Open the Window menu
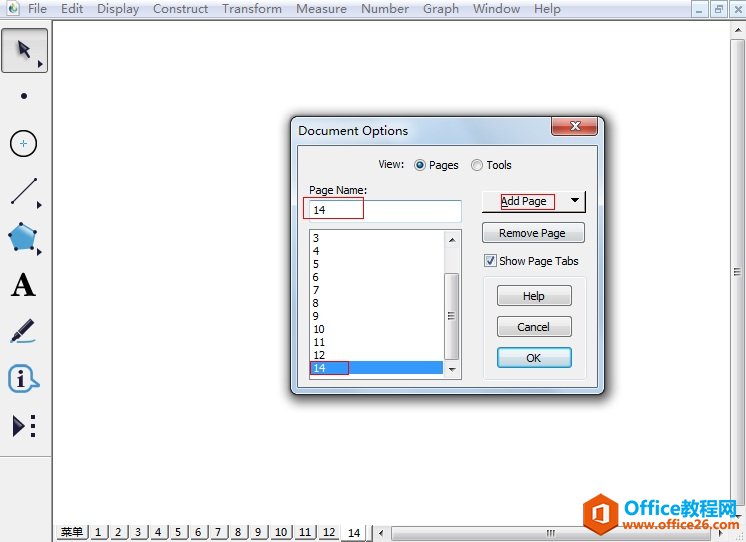This screenshot has height=542, width=746. tap(496, 9)
